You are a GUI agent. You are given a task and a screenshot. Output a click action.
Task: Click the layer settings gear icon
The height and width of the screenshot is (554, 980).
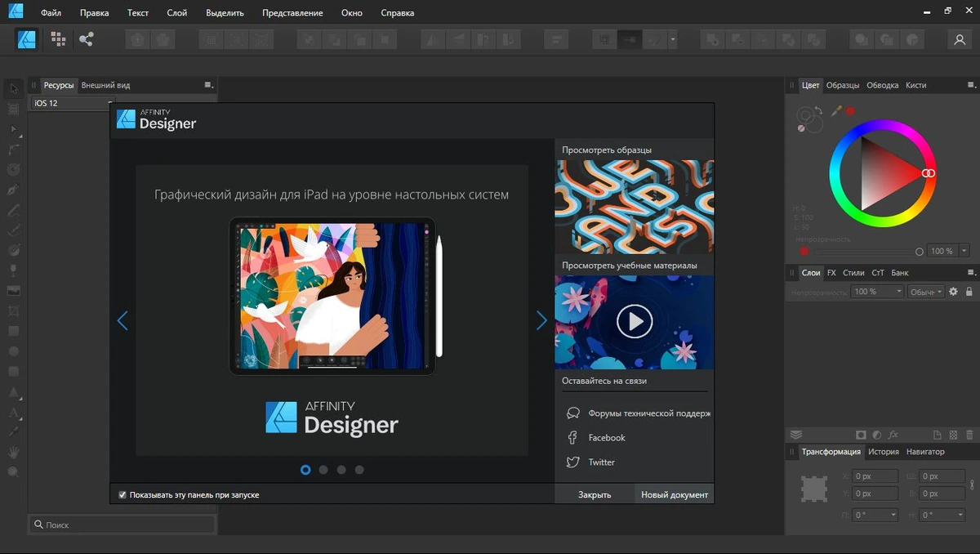(953, 292)
